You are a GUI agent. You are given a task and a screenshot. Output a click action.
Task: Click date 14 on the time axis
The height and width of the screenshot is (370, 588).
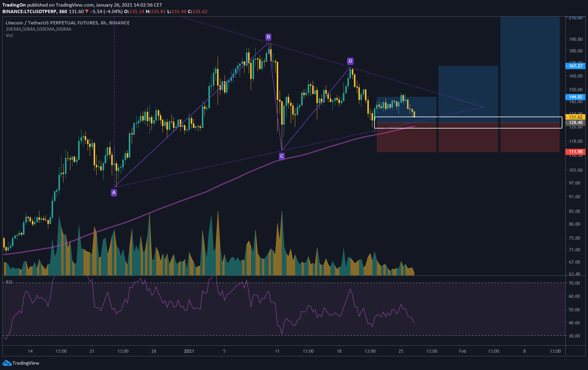pyautogui.click(x=30, y=351)
